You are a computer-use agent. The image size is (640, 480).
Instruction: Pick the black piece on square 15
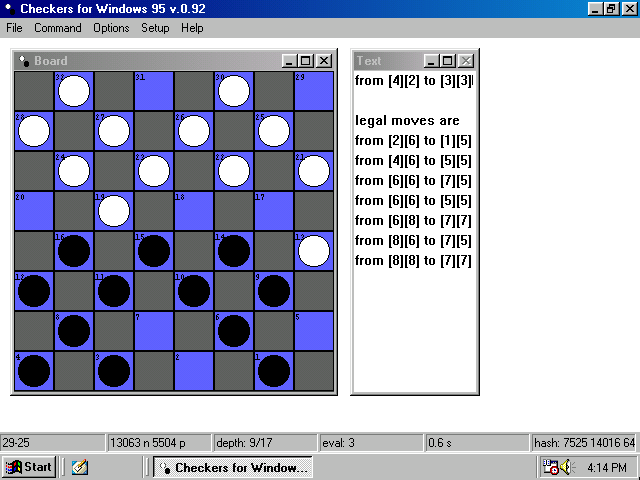154,251
